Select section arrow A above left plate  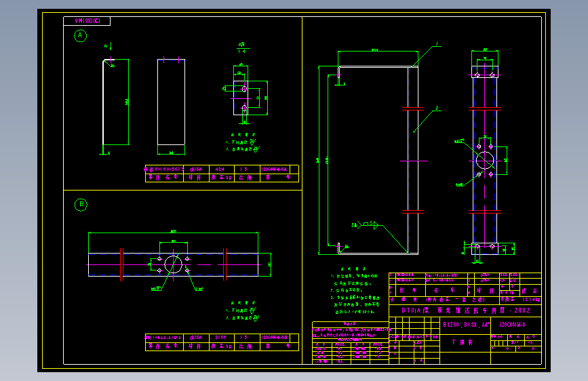point(107,47)
